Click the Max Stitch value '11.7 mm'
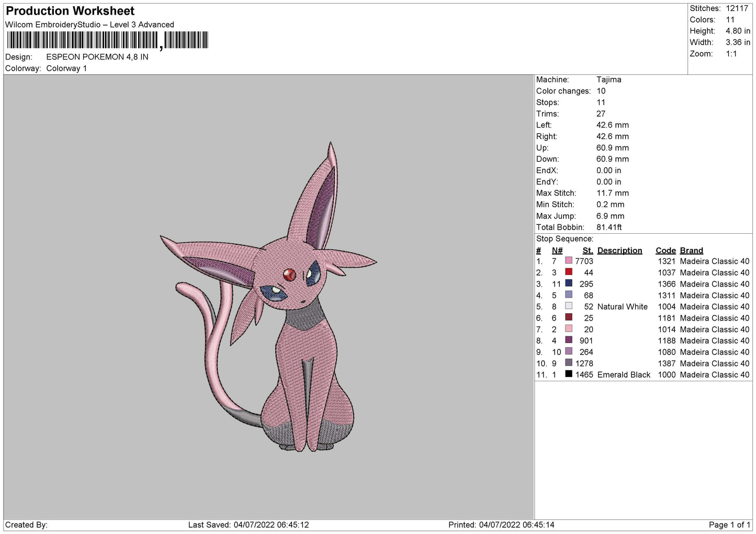 point(613,193)
